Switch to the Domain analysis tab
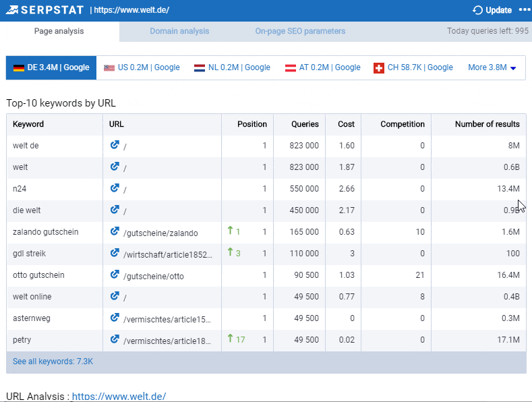 179,31
